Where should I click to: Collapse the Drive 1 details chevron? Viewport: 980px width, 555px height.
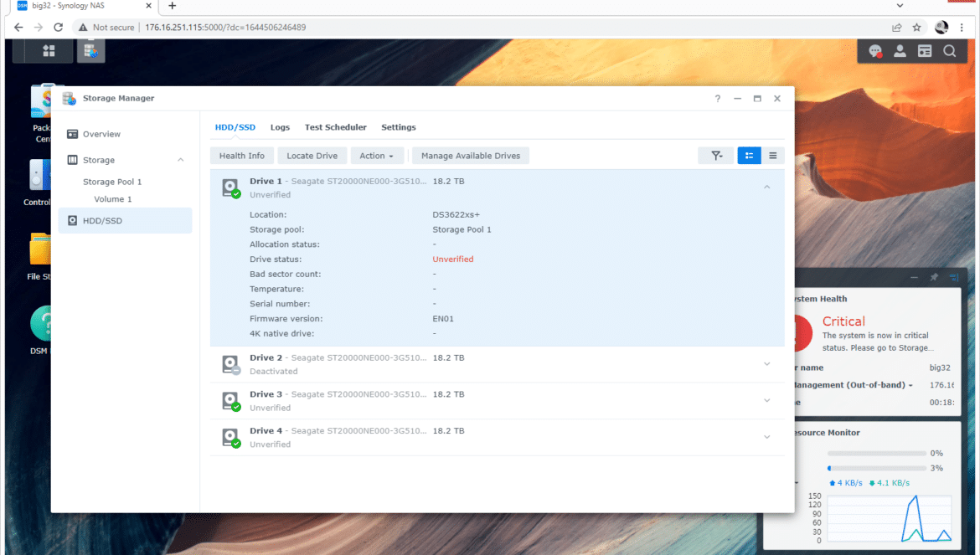point(767,188)
